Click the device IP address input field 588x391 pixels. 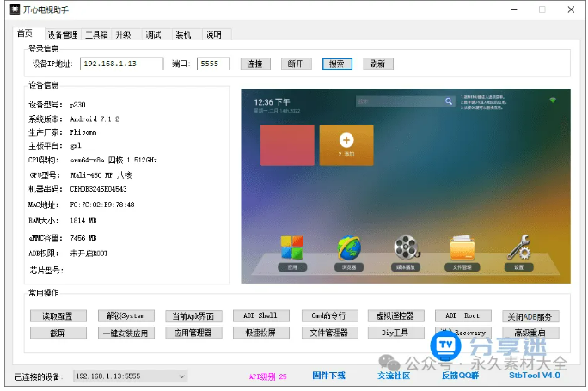(x=121, y=64)
